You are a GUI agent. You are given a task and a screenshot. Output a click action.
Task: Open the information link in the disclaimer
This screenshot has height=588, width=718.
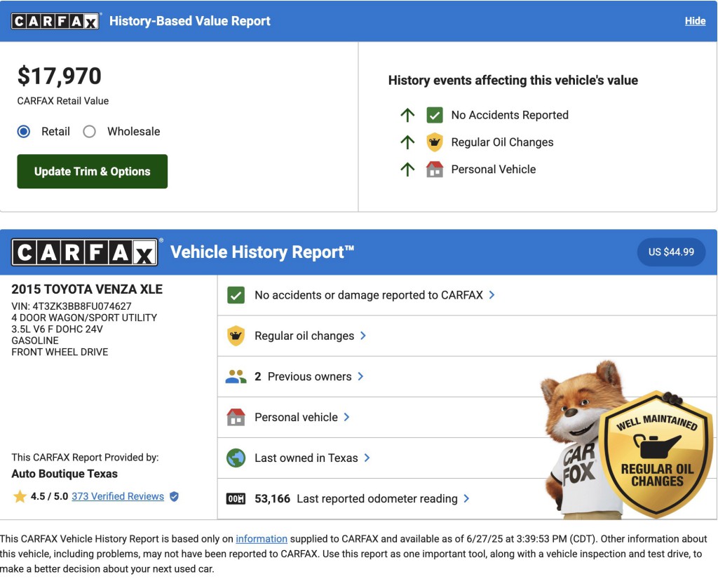coord(262,539)
